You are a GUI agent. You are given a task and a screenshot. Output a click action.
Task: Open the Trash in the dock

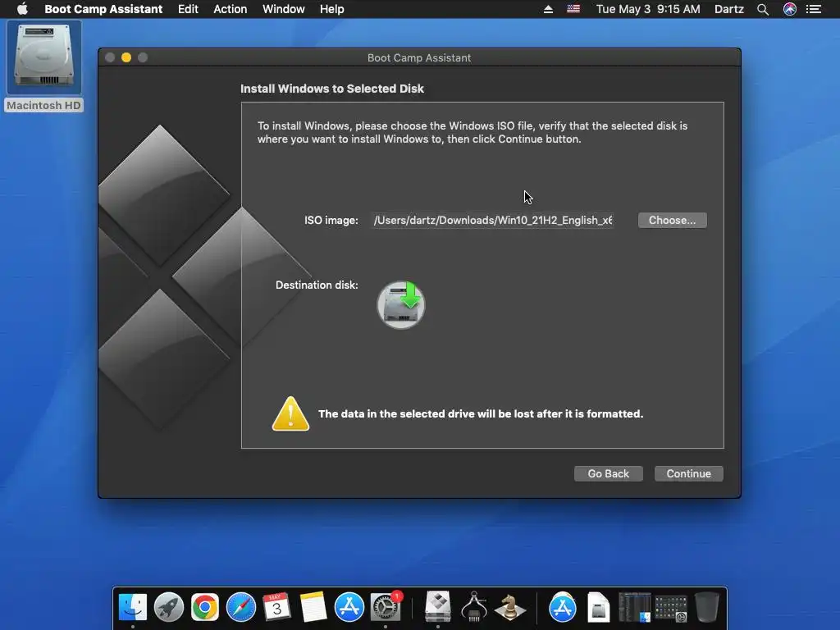[x=706, y=608]
